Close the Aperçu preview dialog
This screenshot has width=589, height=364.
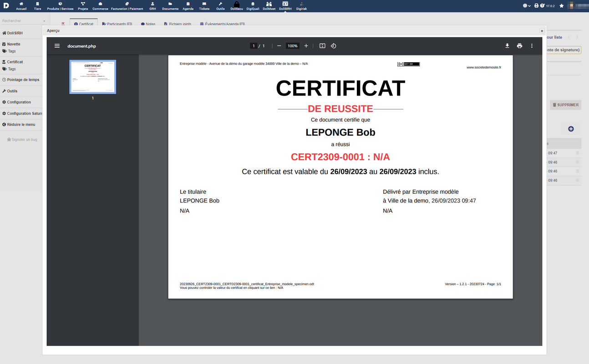(542, 31)
